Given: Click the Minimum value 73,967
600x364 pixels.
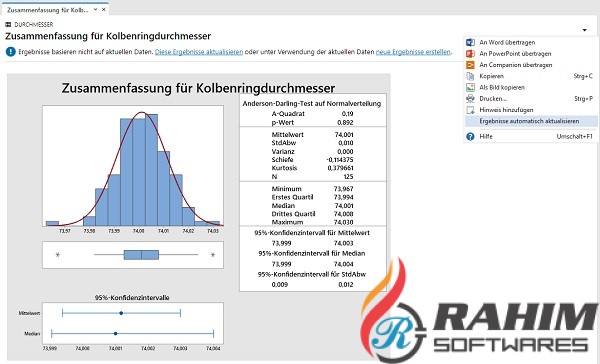Looking at the screenshot, I should pos(344,189).
